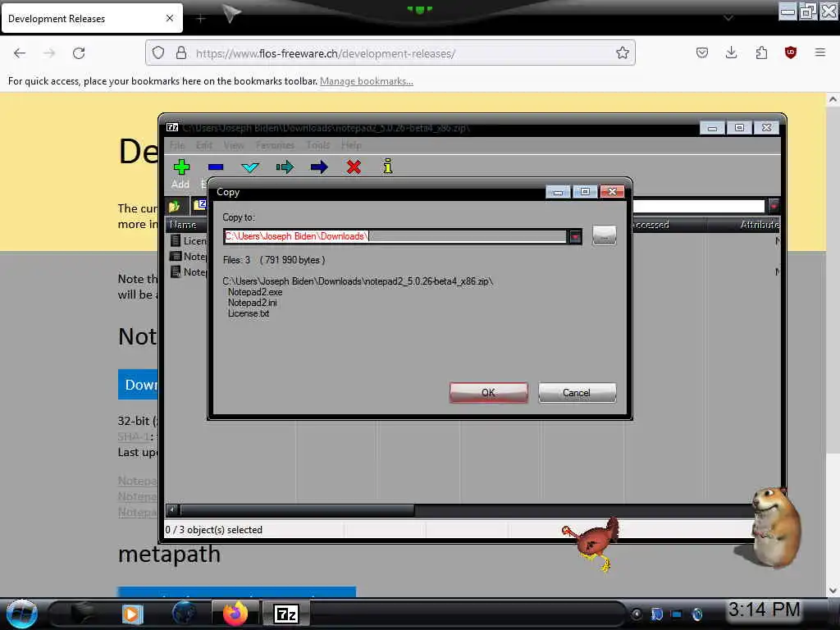Bookmark this page with the star icon
The image size is (840, 630).
coord(622,53)
